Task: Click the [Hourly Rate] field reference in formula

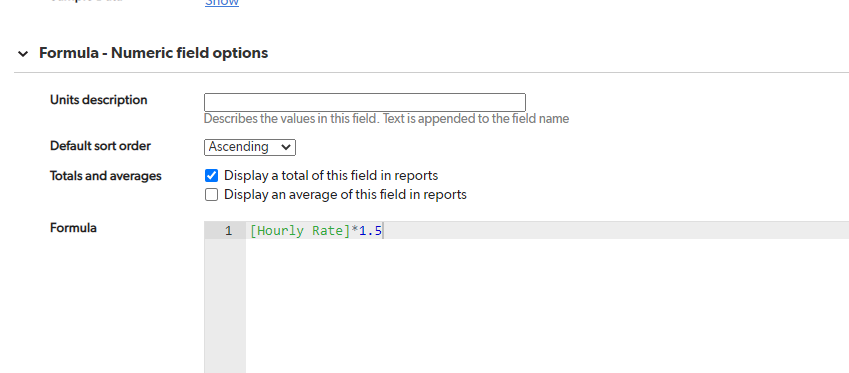Action: tap(300, 231)
